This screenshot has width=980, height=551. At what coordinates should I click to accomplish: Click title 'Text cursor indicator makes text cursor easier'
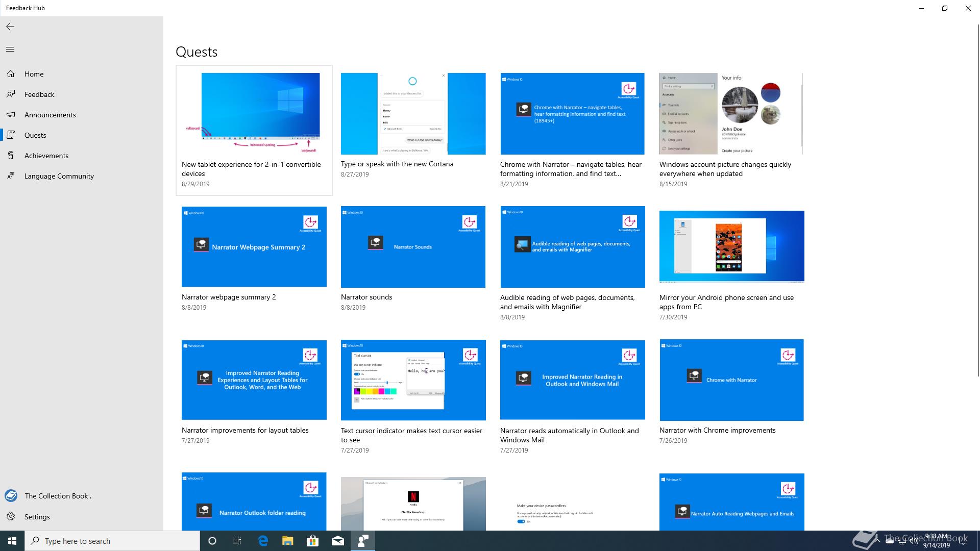coord(411,435)
